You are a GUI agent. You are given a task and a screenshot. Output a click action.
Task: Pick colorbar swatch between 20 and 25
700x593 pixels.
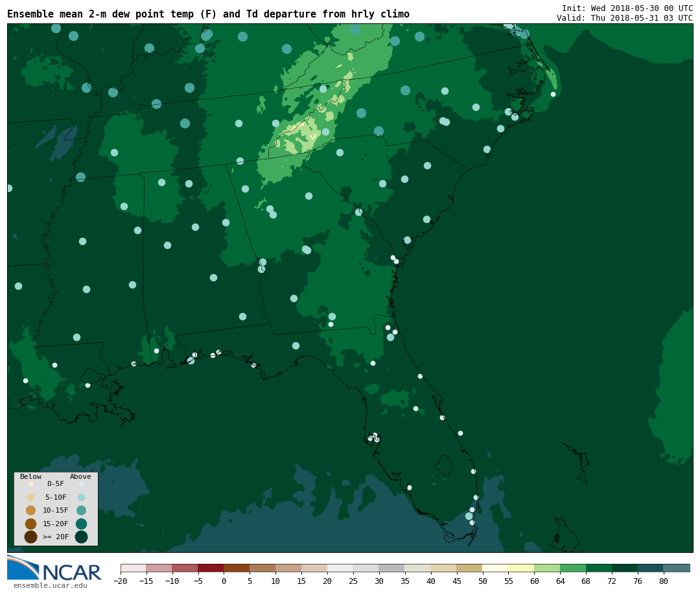(x=340, y=568)
